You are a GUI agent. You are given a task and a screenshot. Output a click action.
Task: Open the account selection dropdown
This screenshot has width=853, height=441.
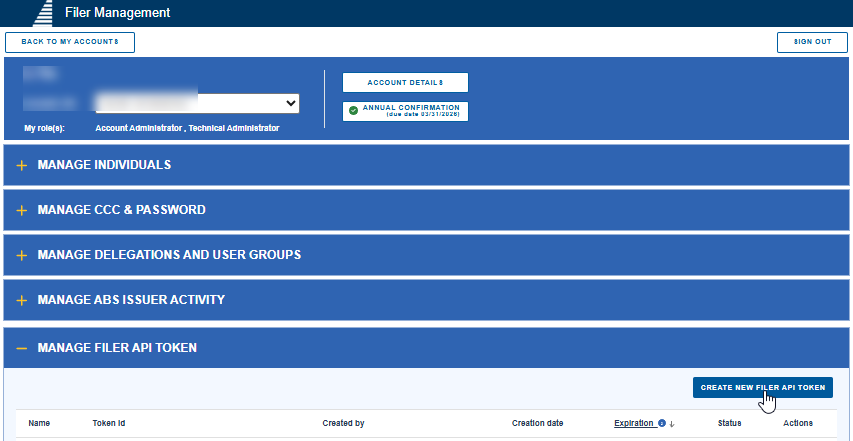pos(197,103)
